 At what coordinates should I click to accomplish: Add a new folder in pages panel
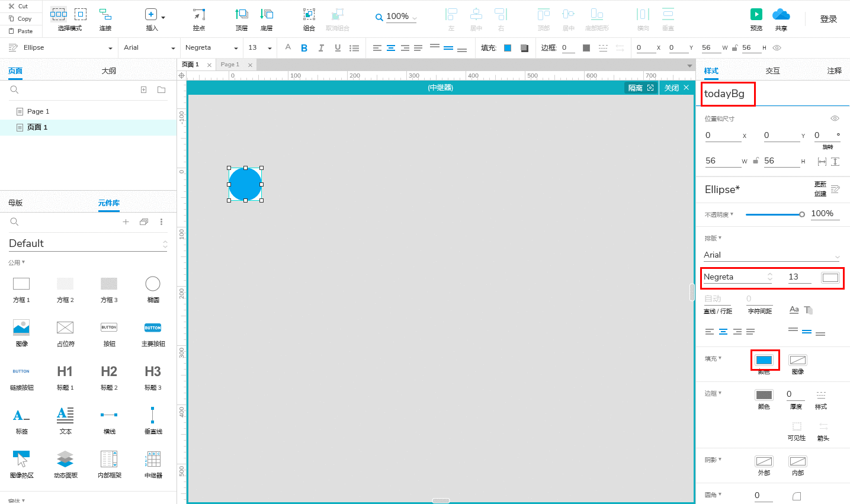click(x=161, y=89)
